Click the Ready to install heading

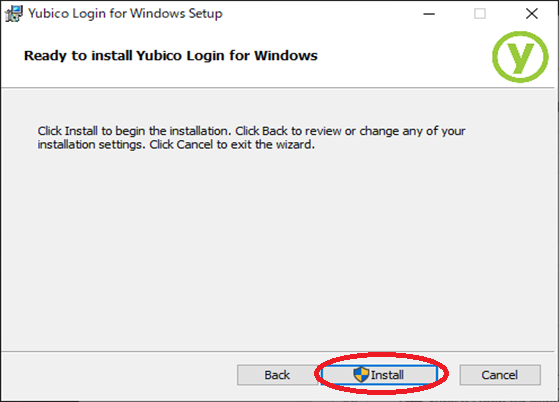click(x=170, y=56)
